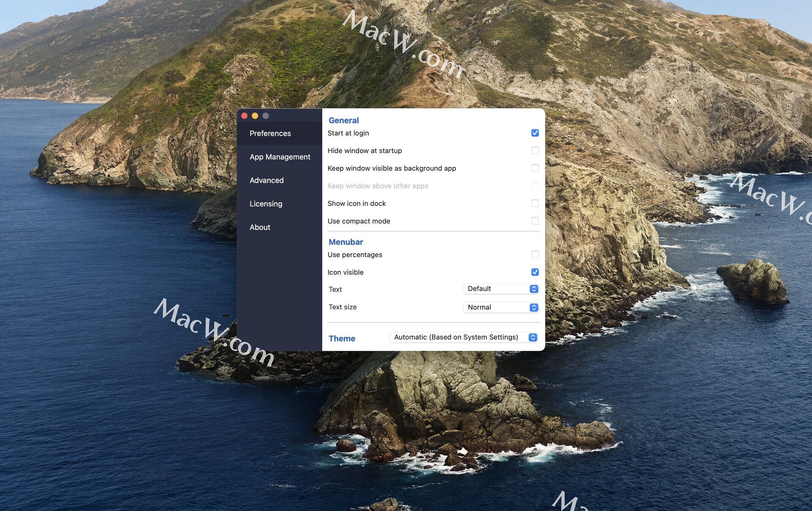This screenshot has height=511, width=812.
Task: Switch to App Management section
Action: (x=280, y=157)
